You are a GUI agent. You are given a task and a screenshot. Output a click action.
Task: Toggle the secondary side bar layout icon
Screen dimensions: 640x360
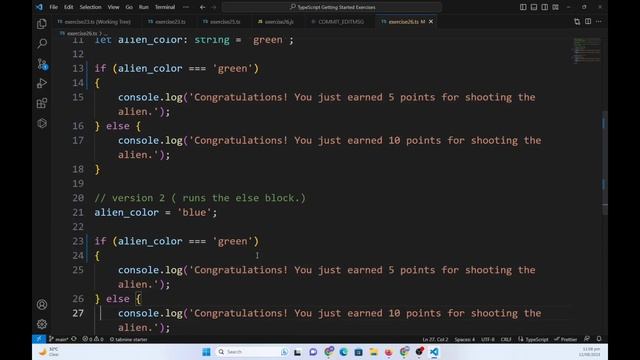[x=544, y=7]
